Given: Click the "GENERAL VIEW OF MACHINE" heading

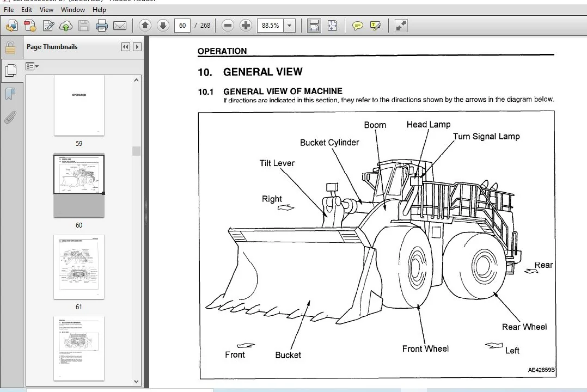Looking at the screenshot, I should (x=283, y=91).
